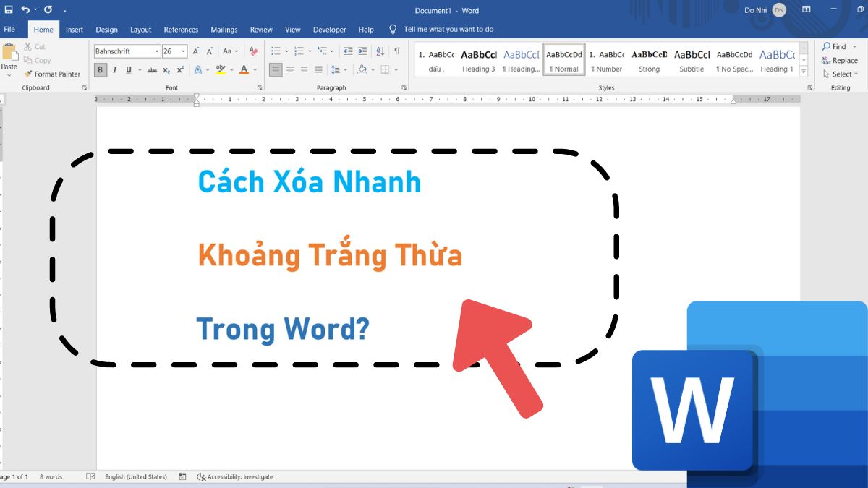Insert a numbered list
The height and width of the screenshot is (488, 868).
[299, 51]
